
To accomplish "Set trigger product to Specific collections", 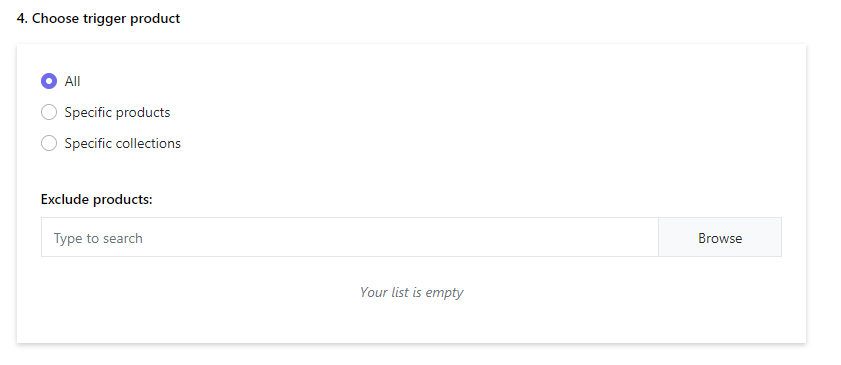I will coord(49,144).
